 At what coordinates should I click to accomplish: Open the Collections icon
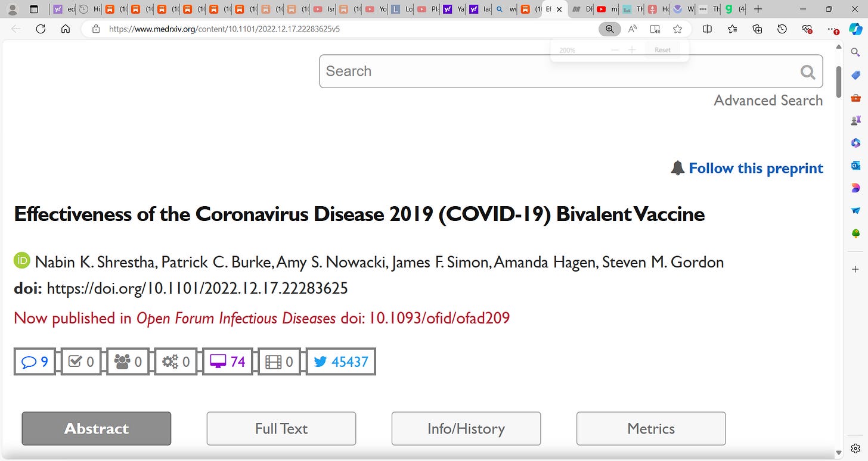[x=757, y=29]
